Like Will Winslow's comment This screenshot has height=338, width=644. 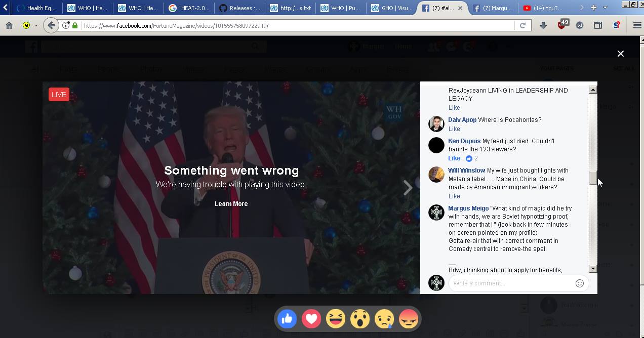(454, 196)
